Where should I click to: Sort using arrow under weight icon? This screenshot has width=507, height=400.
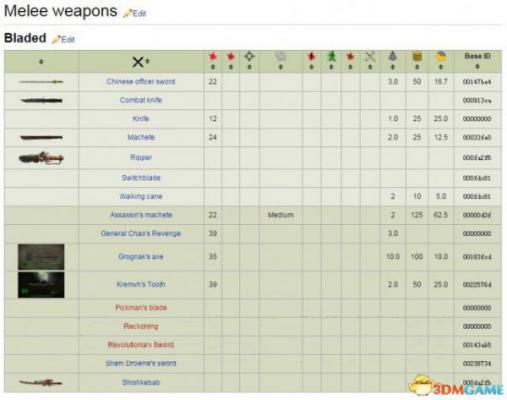point(393,67)
